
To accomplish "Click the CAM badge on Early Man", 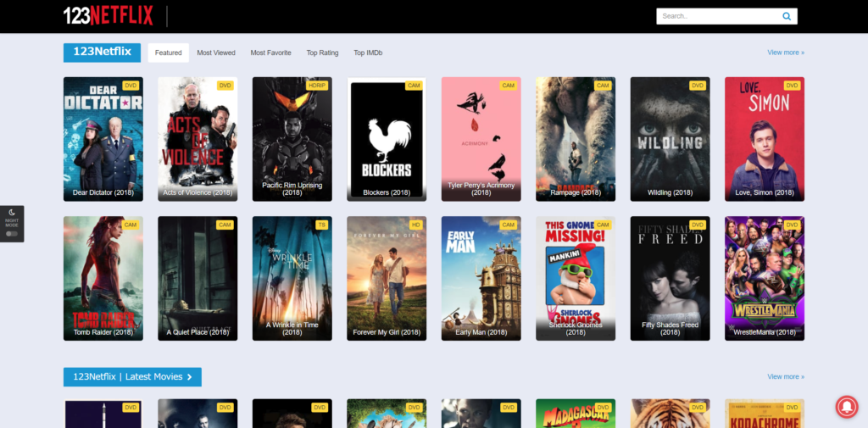I will pyautogui.click(x=509, y=225).
